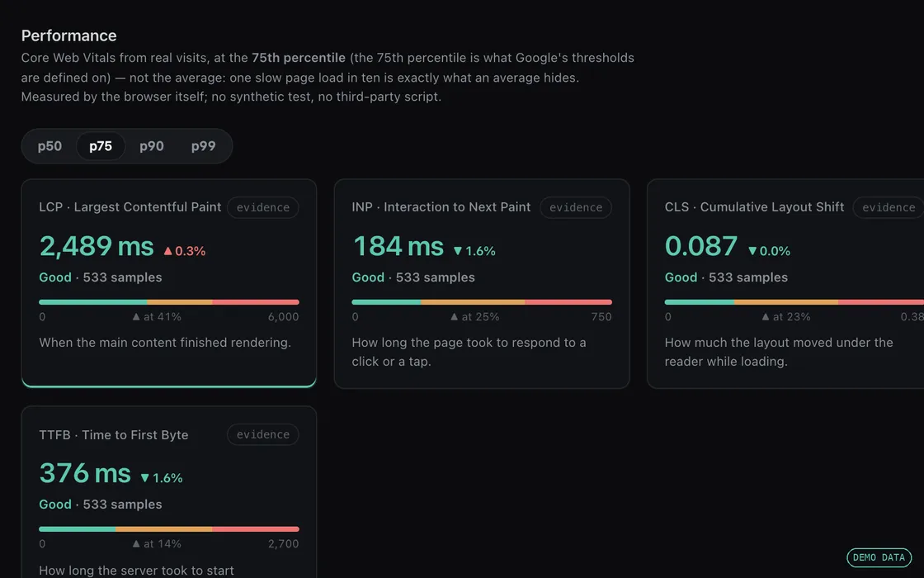Screen dimensions: 924x578
Task: Click the LCP marker triangle at 41%
Action: (x=136, y=317)
